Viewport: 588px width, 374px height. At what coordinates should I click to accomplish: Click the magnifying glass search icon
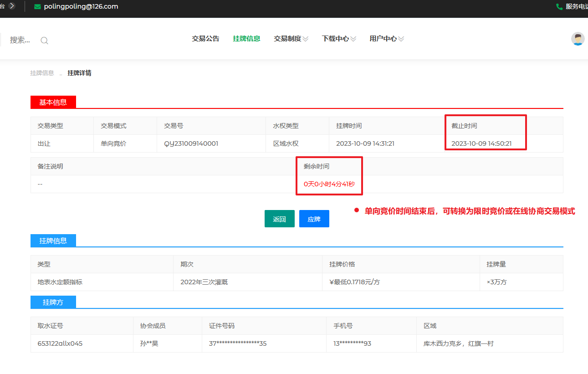pyautogui.click(x=44, y=41)
